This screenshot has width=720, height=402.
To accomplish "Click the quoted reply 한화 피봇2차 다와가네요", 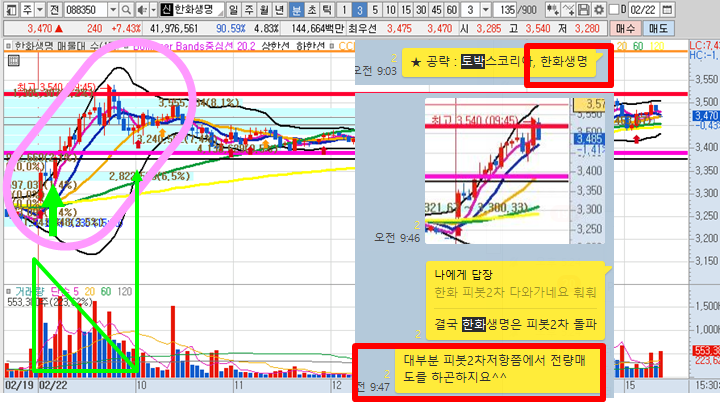I will (515, 292).
